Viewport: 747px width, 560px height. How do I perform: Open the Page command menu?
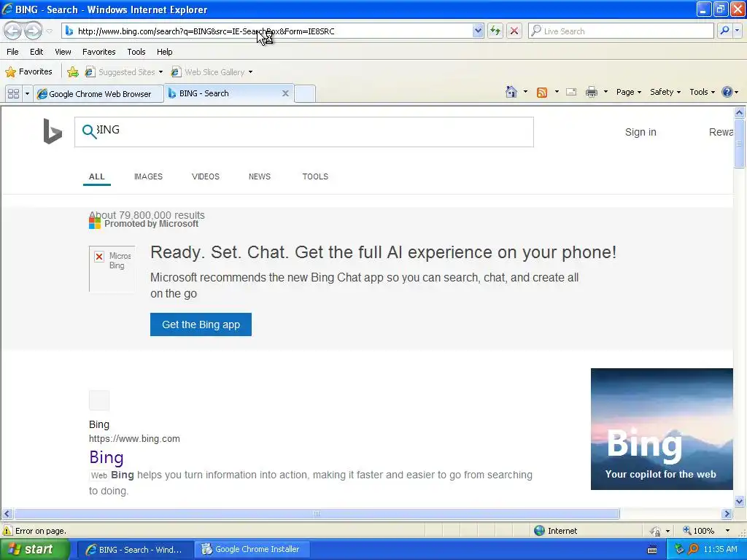point(628,92)
